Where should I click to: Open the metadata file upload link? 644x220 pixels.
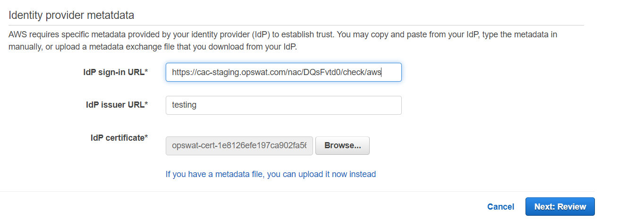[271, 174]
